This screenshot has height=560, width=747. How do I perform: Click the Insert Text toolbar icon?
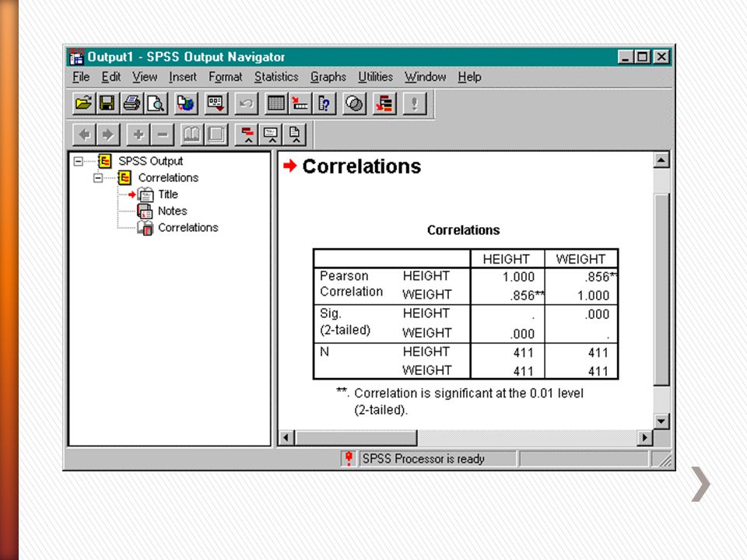(295, 135)
